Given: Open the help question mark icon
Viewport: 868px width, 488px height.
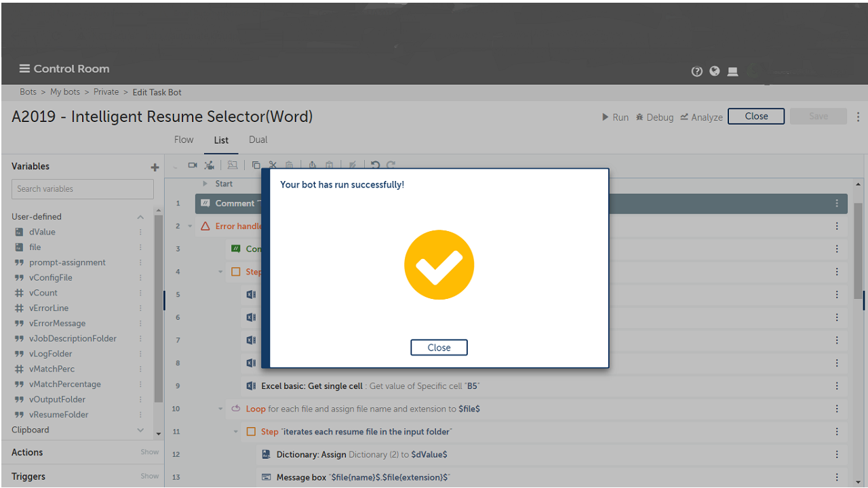Looking at the screenshot, I should (x=696, y=71).
